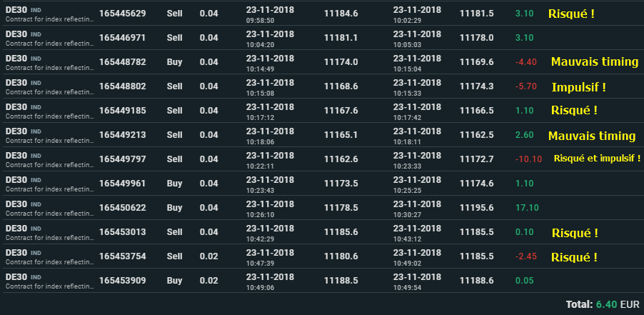Select the trade with order ID 165446971
The width and height of the screenshot is (644, 315).
click(x=122, y=38)
